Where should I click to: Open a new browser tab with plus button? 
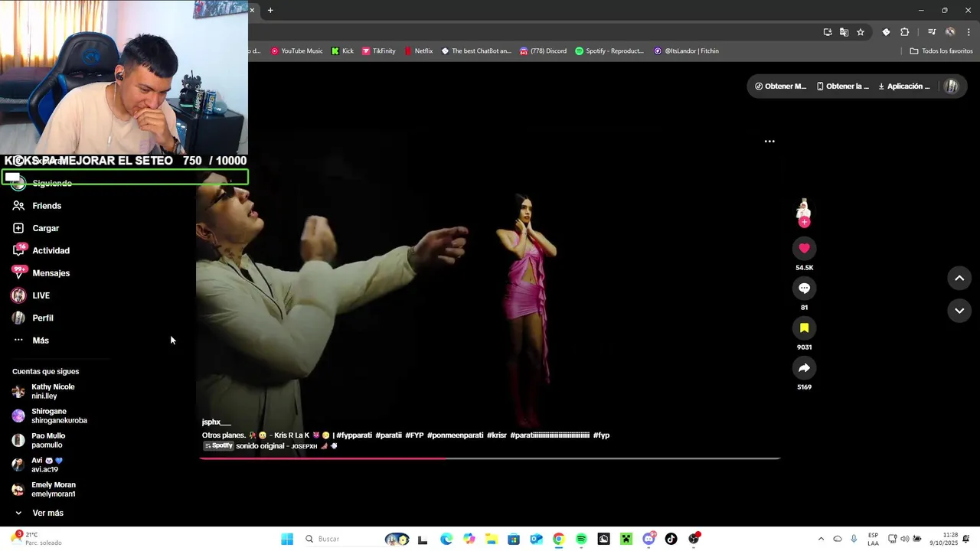270,10
